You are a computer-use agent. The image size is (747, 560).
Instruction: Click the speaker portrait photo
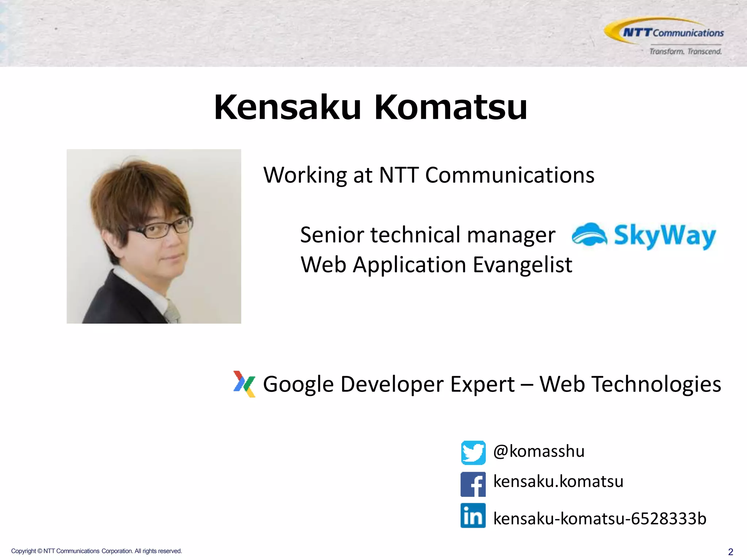point(154,236)
